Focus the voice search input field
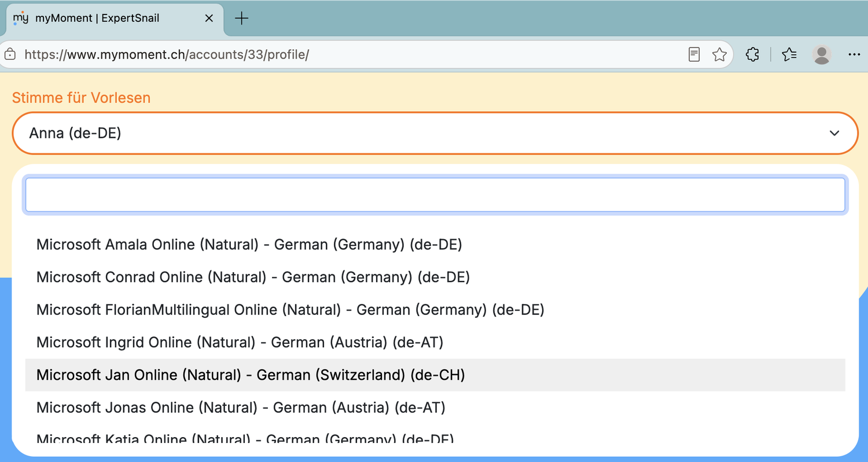 point(435,195)
